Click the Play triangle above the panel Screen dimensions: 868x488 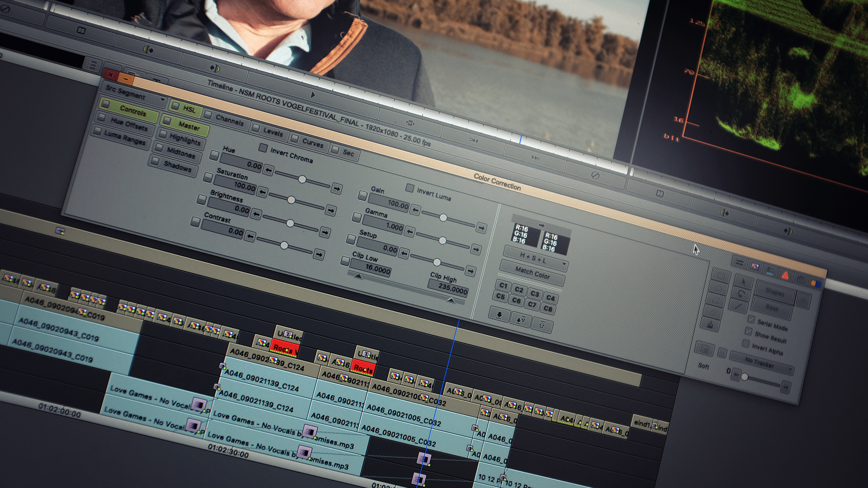313,94
